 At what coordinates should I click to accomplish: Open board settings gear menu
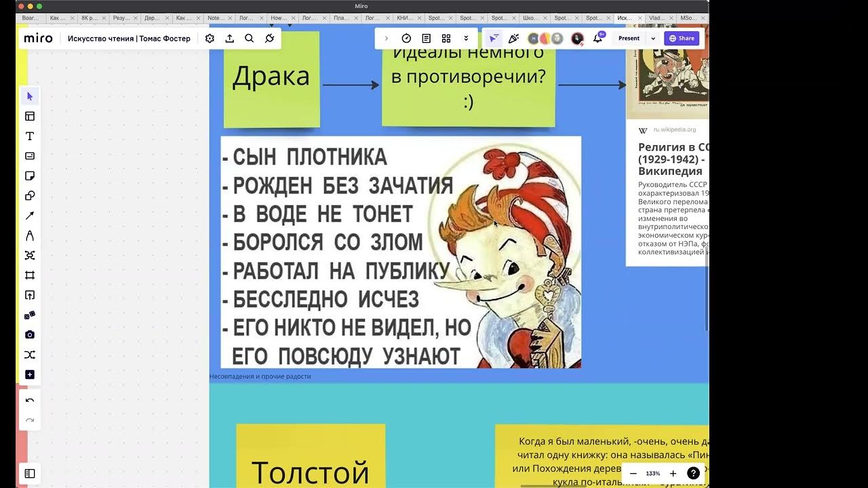pos(210,39)
